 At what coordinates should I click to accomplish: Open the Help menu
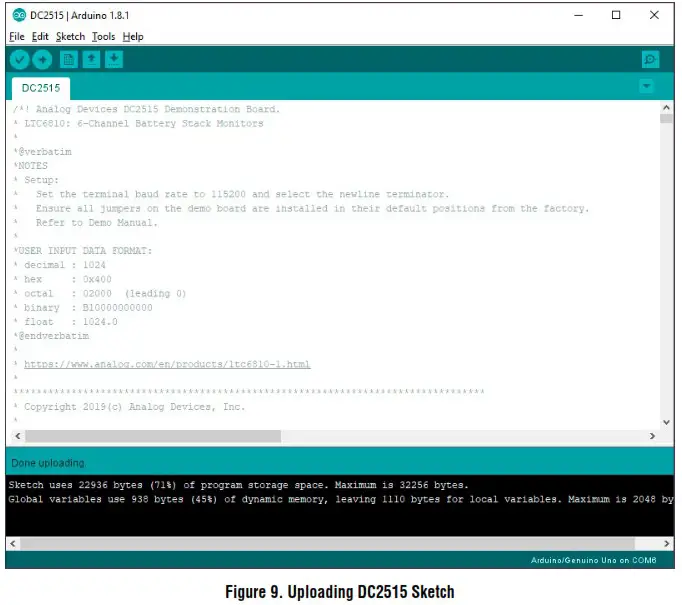tap(133, 37)
